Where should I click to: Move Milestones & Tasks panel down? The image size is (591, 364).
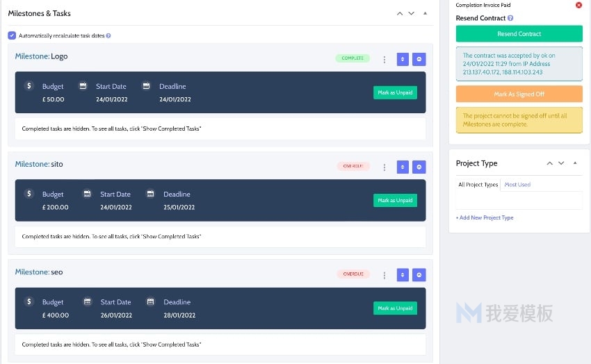411,14
